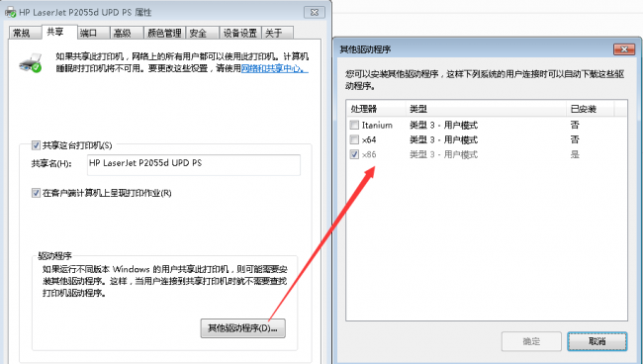643x364 pixels.
Task: Click the 确定 button in 其他驱动程序 dialog
Action: point(531,341)
